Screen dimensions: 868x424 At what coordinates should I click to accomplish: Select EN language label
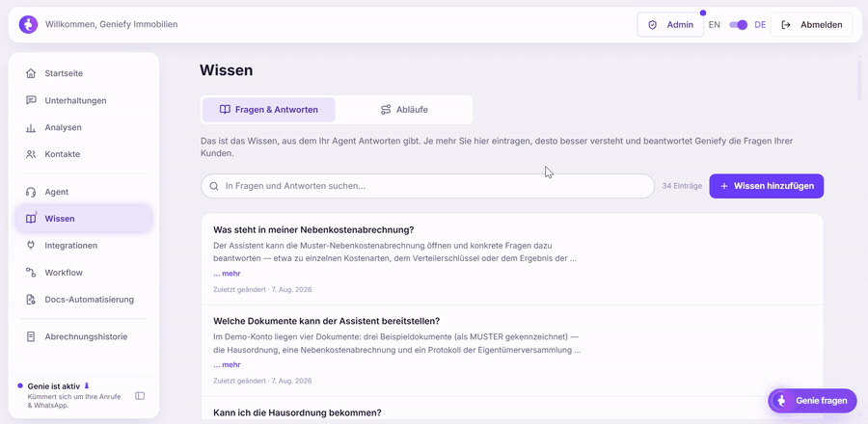715,25
